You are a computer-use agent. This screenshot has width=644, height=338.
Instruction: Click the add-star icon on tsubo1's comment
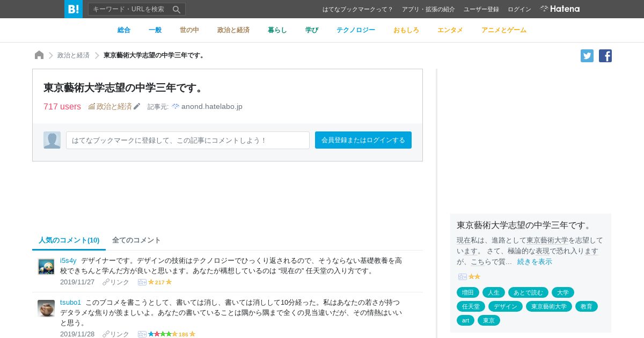pos(142,334)
